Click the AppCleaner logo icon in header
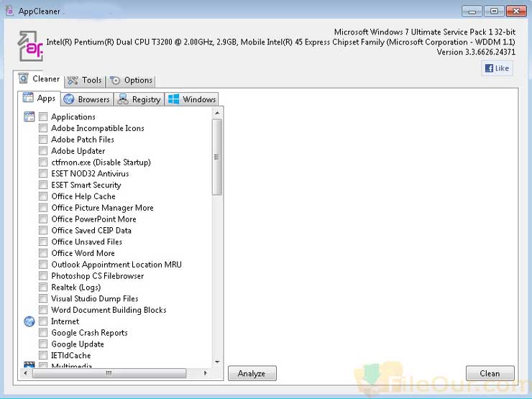Screen dimensions: 532x399 (30, 46)
